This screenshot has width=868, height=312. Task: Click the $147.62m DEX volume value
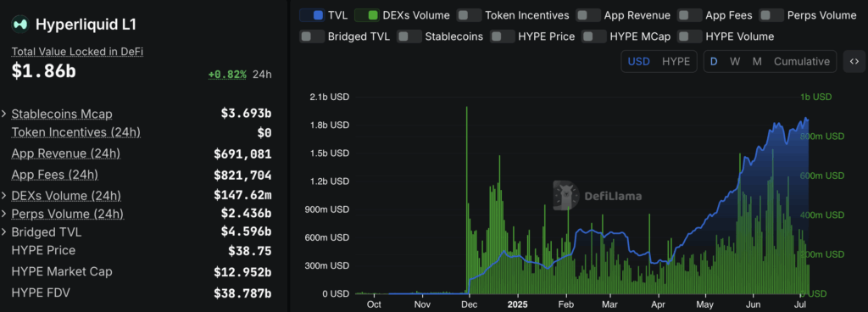(x=242, y=195)
